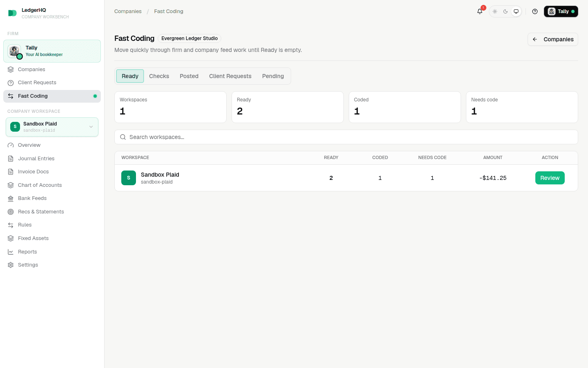
Task: Open the Tally user menu
Action: (x=561, y=11)
